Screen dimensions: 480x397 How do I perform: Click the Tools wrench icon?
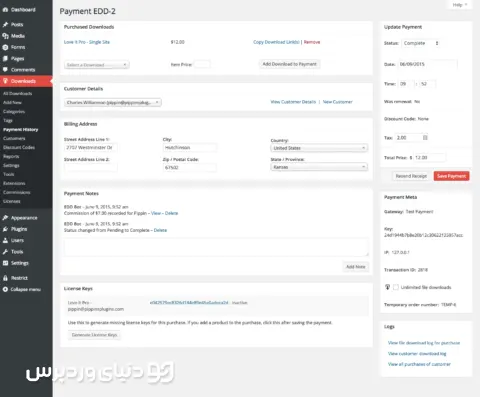5,252
